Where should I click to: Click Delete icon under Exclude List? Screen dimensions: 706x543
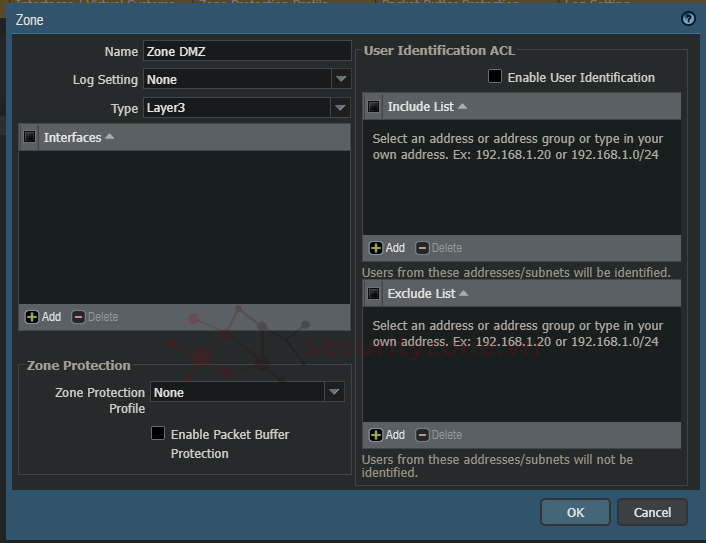pos(423,435)
